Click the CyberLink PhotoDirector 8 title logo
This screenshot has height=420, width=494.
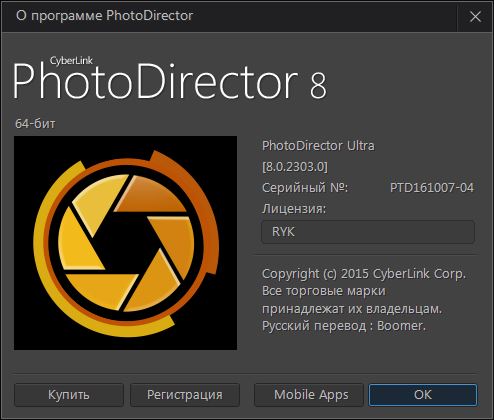click(x=170, y=79)
